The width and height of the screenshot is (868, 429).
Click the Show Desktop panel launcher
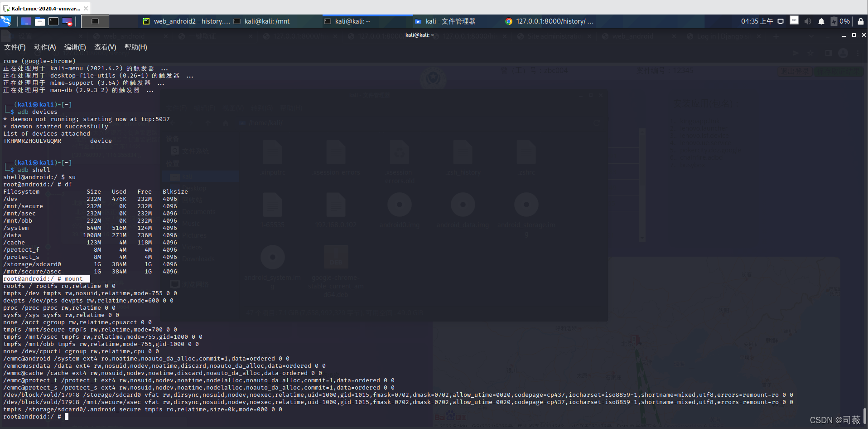[26, 21]
